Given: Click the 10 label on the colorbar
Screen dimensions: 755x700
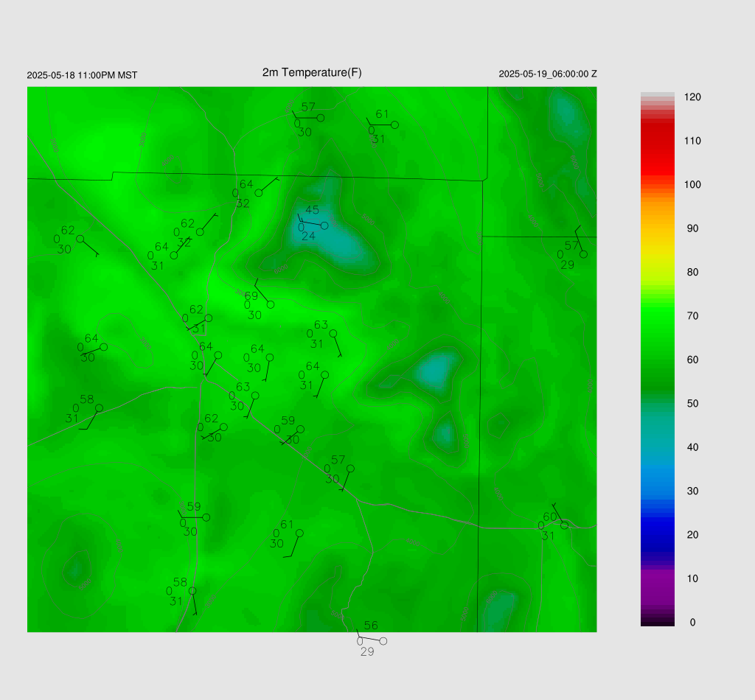Looking at the screenshot, I should 692,578.
